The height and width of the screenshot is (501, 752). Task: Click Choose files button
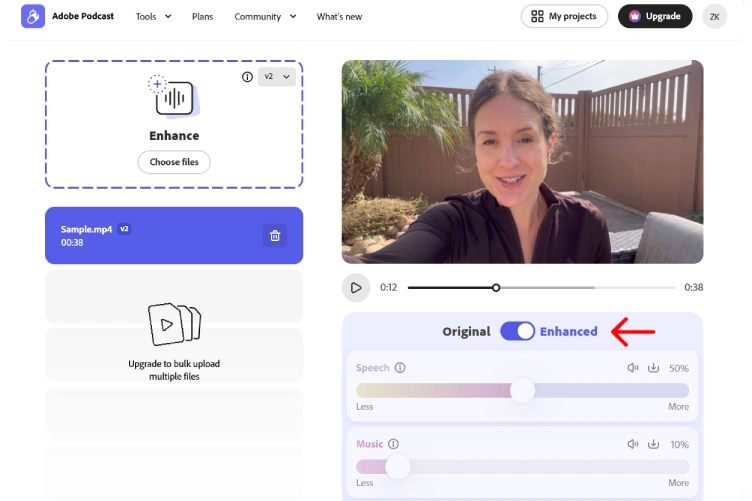174,162
